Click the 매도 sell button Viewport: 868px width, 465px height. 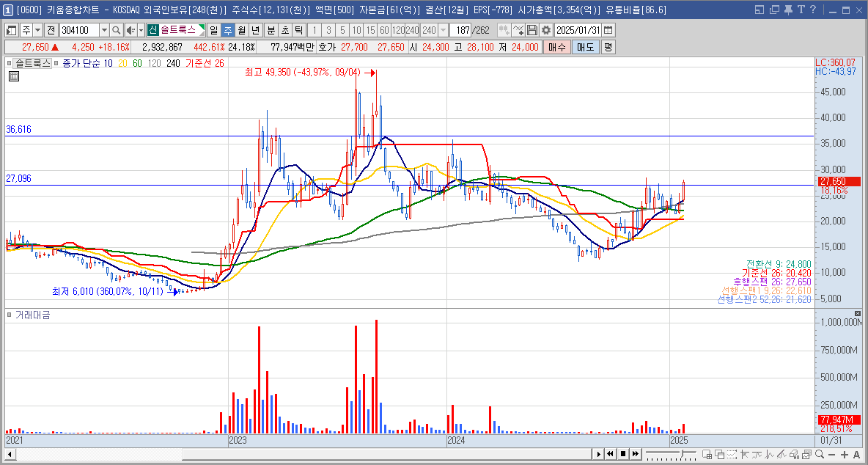[x=585, y=47]
